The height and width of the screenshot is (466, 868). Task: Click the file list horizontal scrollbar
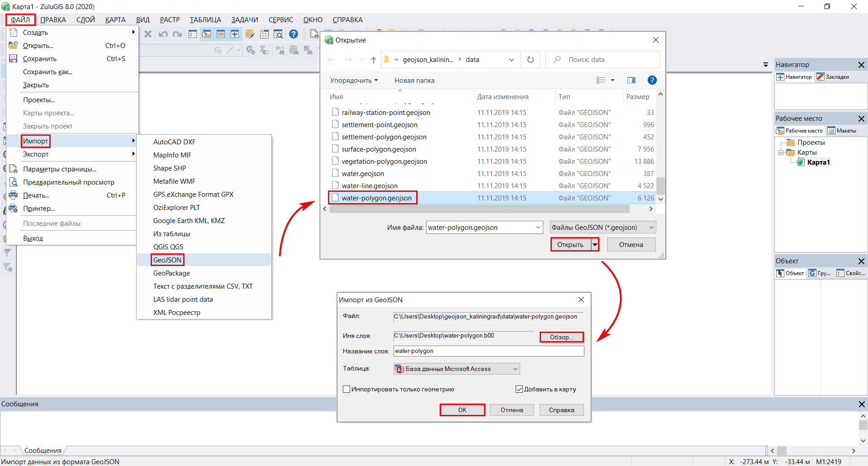click(x=479, y=209)
